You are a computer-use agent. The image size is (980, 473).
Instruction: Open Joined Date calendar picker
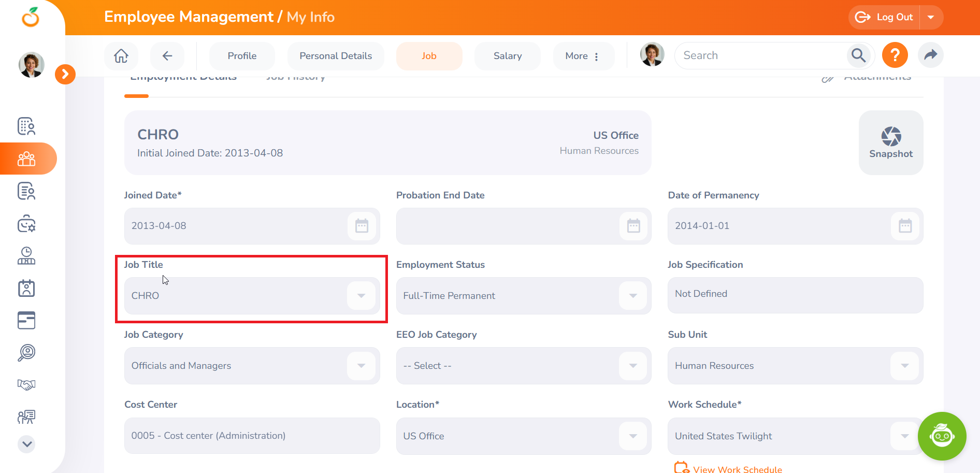(x=362, y=226)
